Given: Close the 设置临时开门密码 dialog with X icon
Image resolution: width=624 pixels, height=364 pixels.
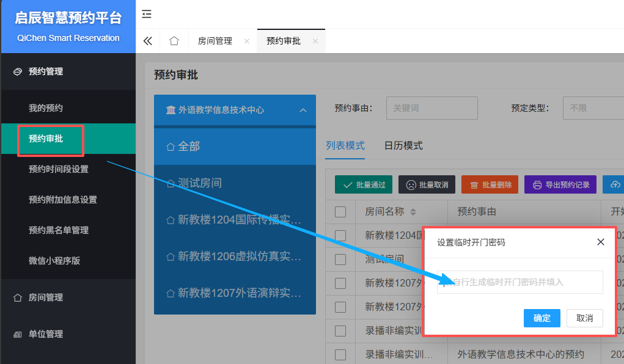Looking at the screenshot, I should coord(600,242).
